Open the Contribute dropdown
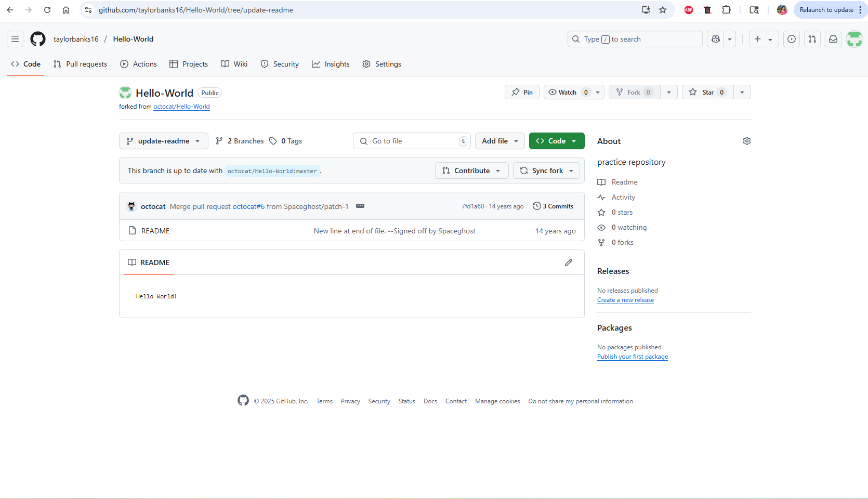Image resolution: width=868 pixels, height=499 pixels. [x=471, y=170]
